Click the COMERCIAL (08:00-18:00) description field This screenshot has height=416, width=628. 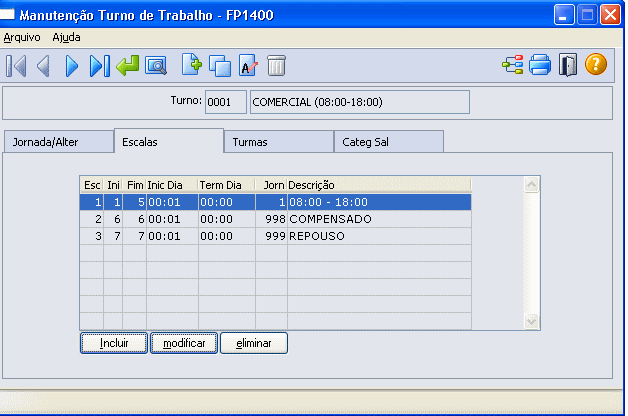pos(360,102)
